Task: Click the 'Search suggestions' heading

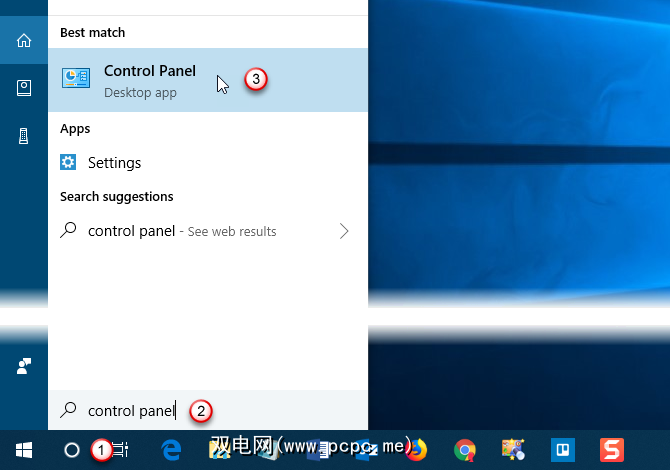Action: (117, 197)
